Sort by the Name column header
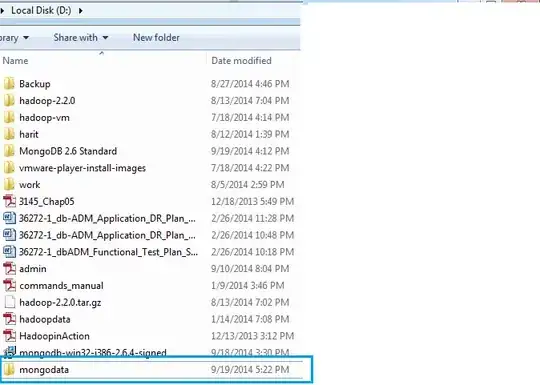 click(x=103, y=61)
